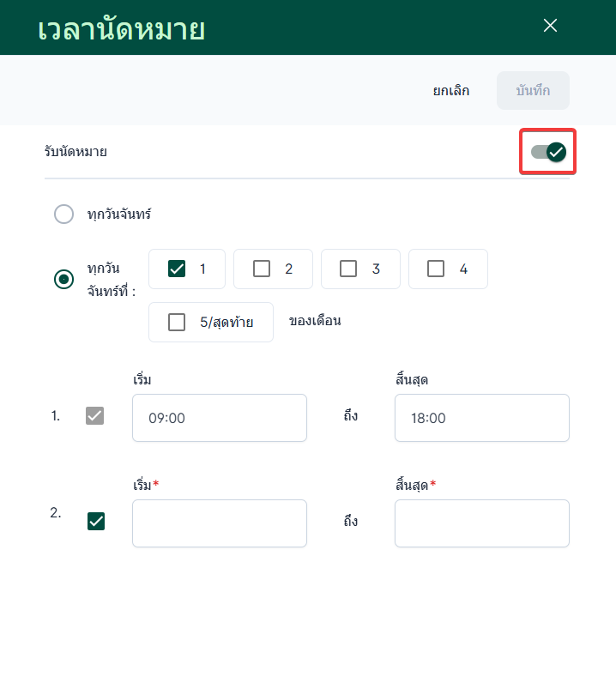Click the ของเดือน text label
This screenshot has height=683, width=616.
pyautogui.click(x=315, y=322)
